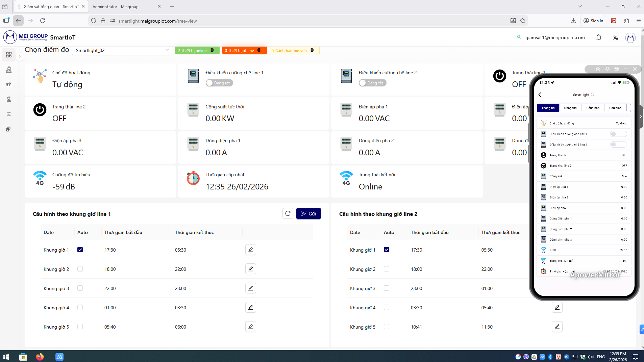Enable Auto checkbox for Khung giờ 2 line 1
The image size is (644, 362).
tap(80, 269)
